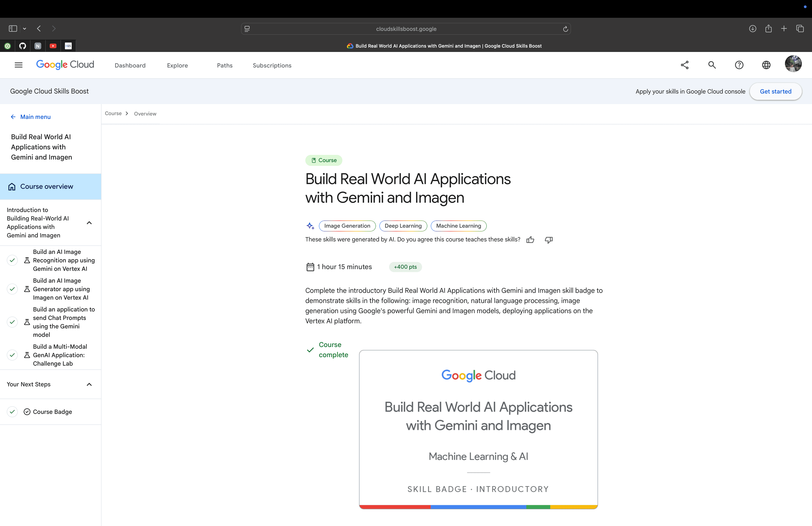Image resolution: width=812 pixels, height=526 pixels.
Task: Click checkmark beside Course Badge
Action: click(12, 412)
